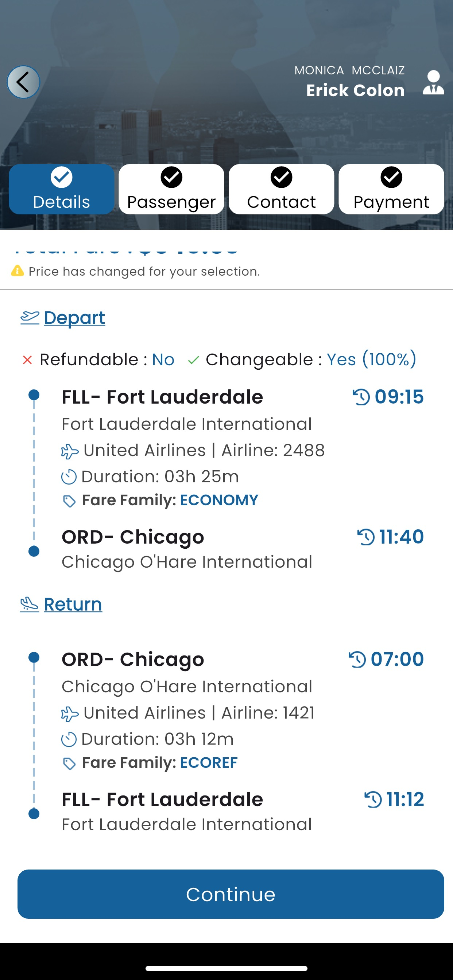Switch to the Passenger step tab
The image size is (453, 980).
(x=171, y=189)
